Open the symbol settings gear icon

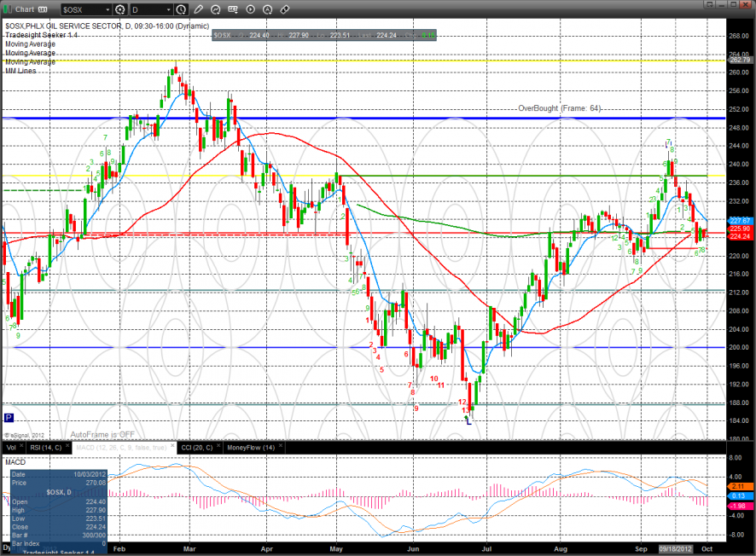120,9
